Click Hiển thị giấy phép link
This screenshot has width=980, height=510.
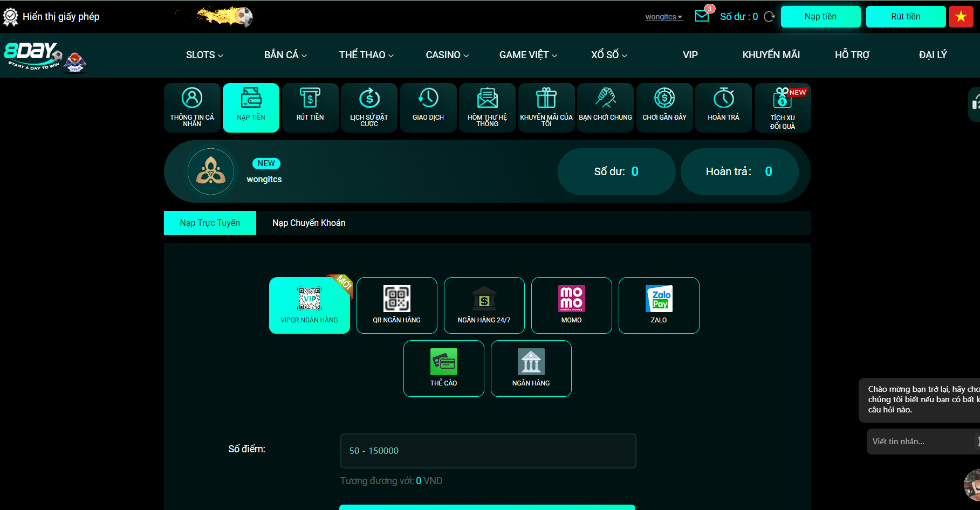click(61, 17)
